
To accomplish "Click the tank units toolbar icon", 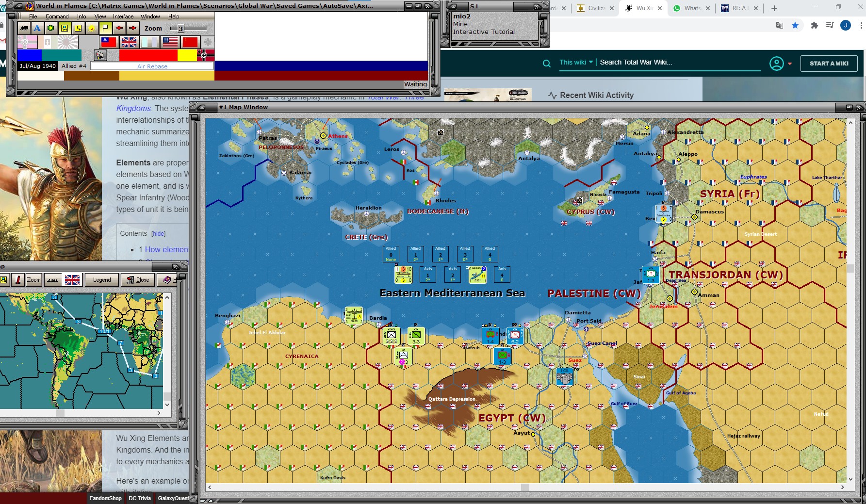I will coord(24,28).
